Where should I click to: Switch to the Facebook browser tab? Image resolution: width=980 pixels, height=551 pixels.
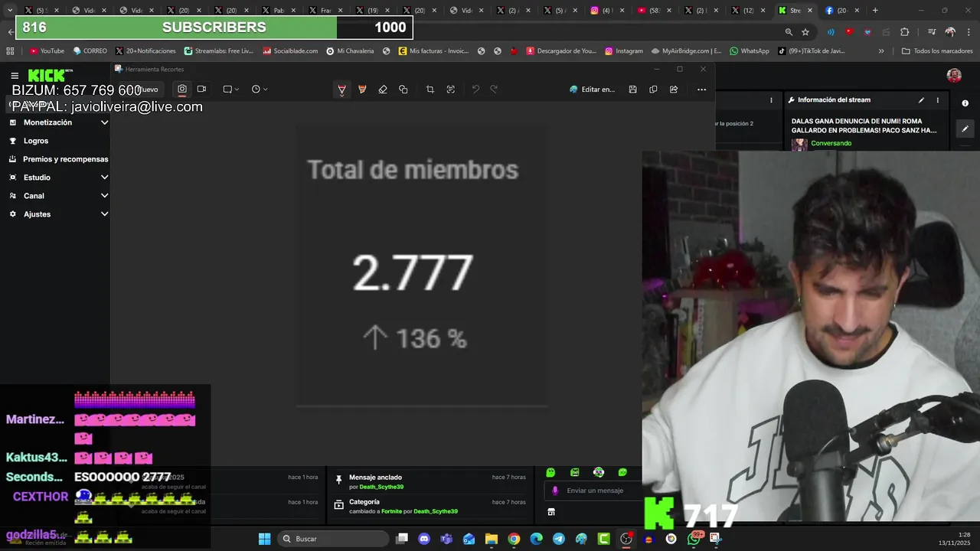(x=841, y=11)
